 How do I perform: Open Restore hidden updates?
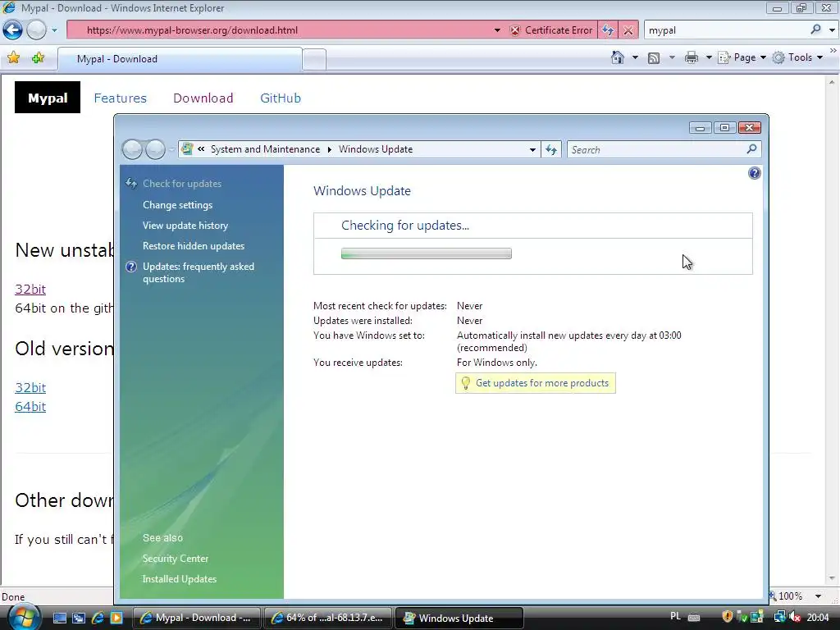coord(194,246)
